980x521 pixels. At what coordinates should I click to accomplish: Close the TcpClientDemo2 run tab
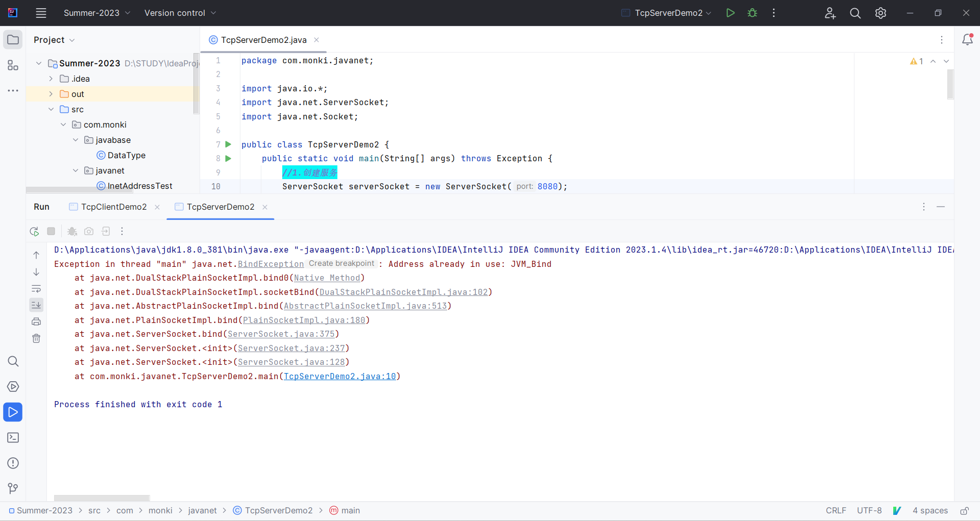157,207
